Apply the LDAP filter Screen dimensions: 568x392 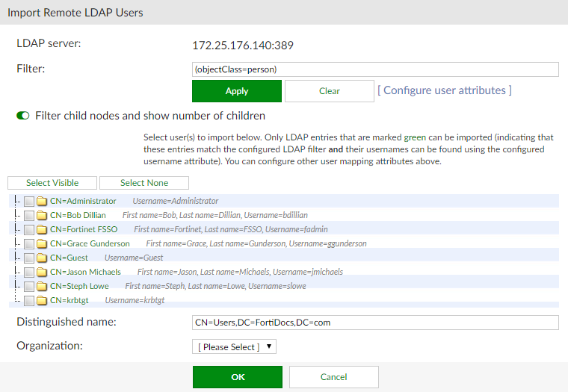point(237,91)
